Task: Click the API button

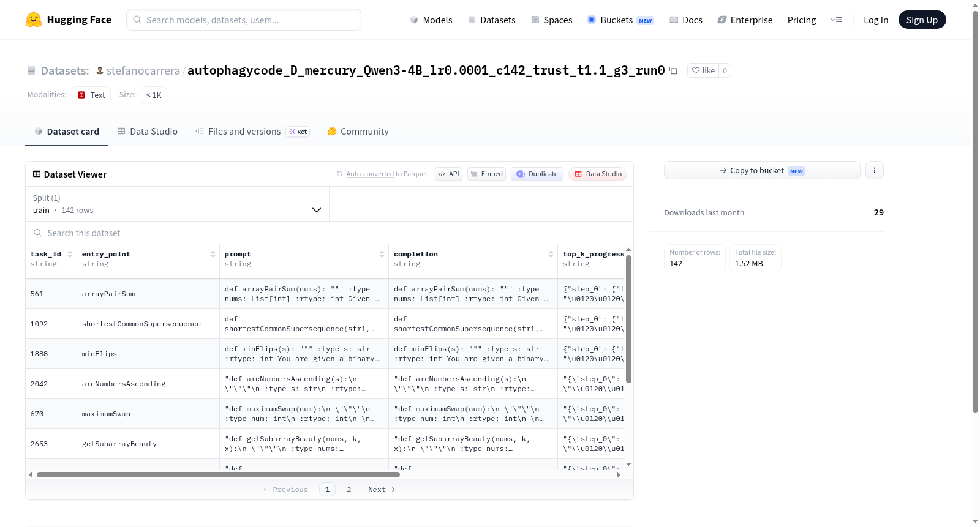Action: click(448, 174)
